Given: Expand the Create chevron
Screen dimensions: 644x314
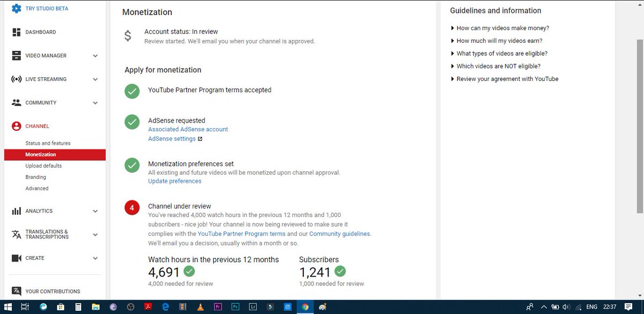Looking at the screenshot, I should pyautogui.click(x=95, y=258).
